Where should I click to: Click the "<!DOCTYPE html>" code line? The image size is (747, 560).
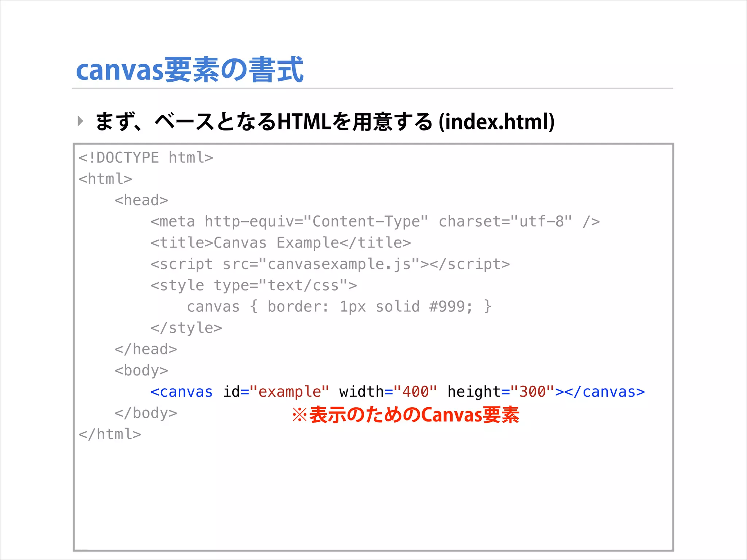(x=146, y=158)
